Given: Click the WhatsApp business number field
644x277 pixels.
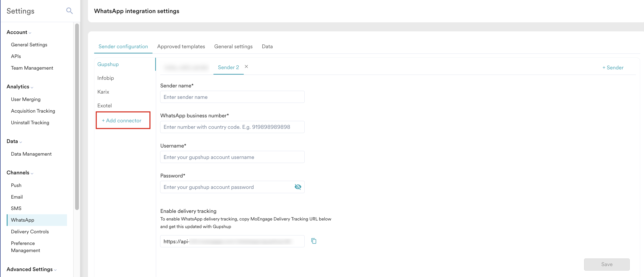Looking at the screenshot, I should pyautogui.click(x=232, y=127).
